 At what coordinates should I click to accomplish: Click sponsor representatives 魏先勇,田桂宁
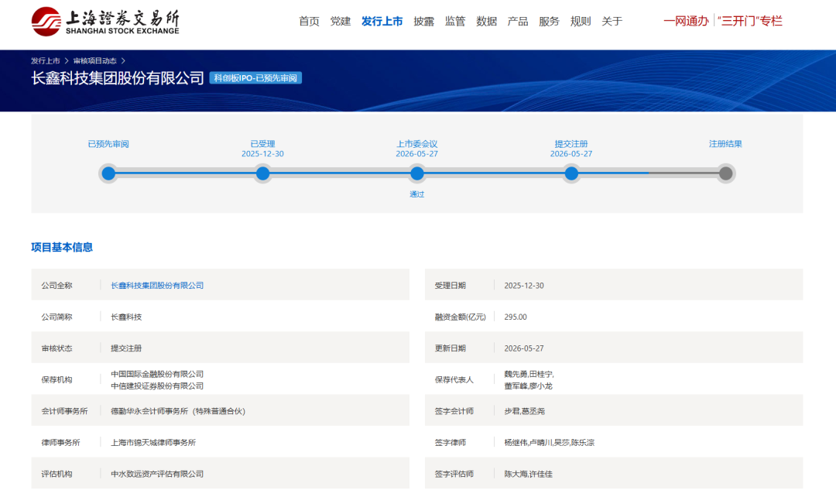coord(529,374)
